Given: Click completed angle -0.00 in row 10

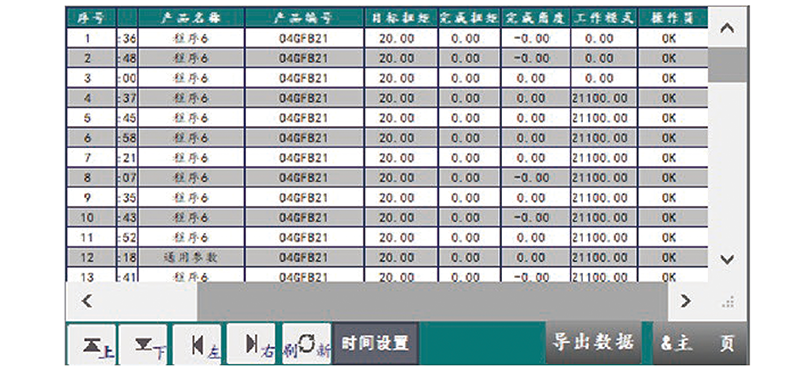Looking at the screenshot, I should point(536,218).
